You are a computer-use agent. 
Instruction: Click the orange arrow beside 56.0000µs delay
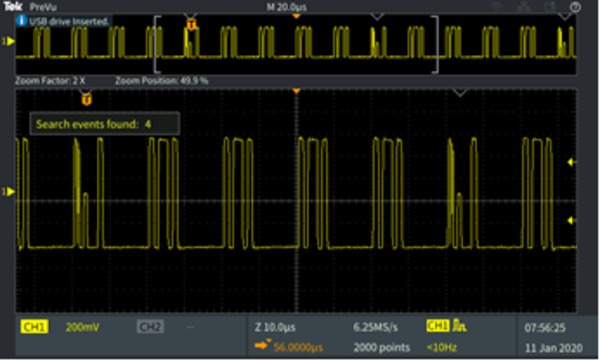[x=262, y=345]
